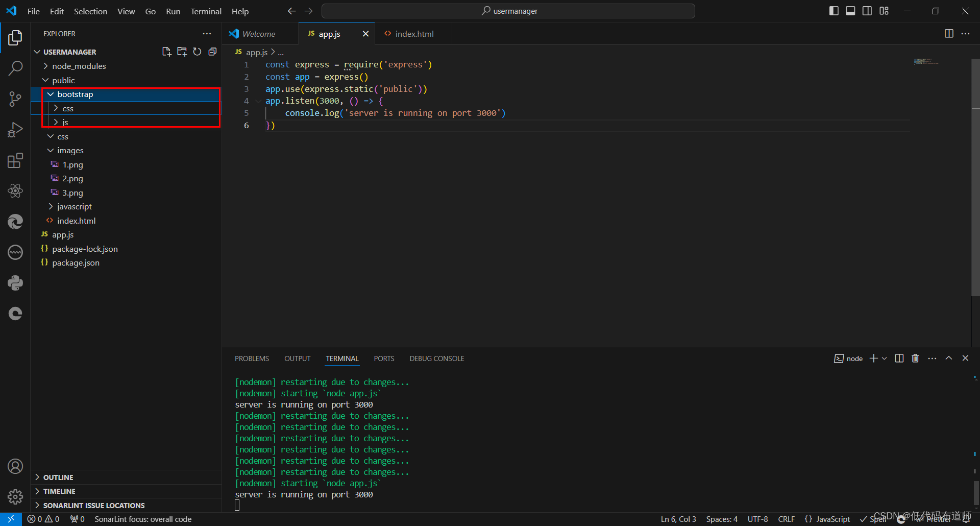Open editor more actions menu
Screen dimensions: 980x526
[965, 34]
